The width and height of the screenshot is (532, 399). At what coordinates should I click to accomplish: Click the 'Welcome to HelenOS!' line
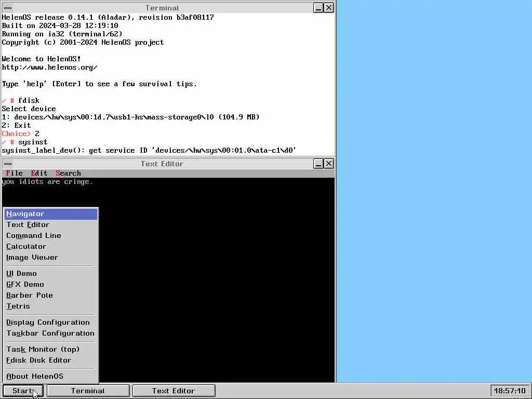click(41, 59)
